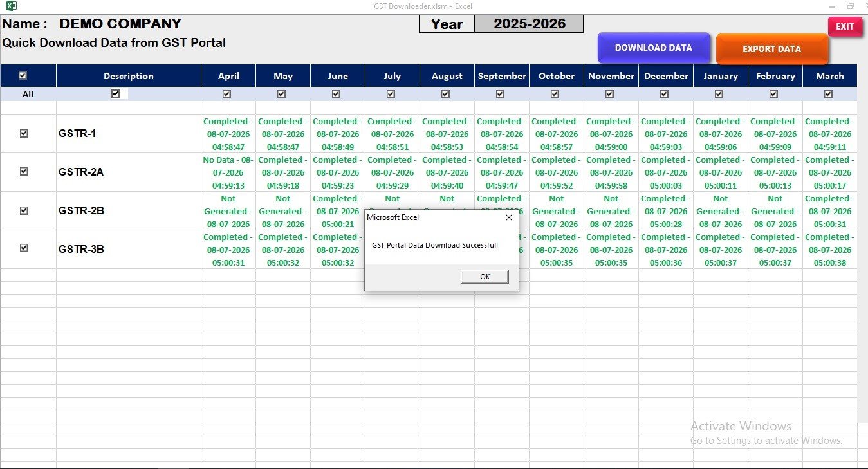
Task: Uncheck the GSTR-2B row checkbox
Action: pos(24,210)
